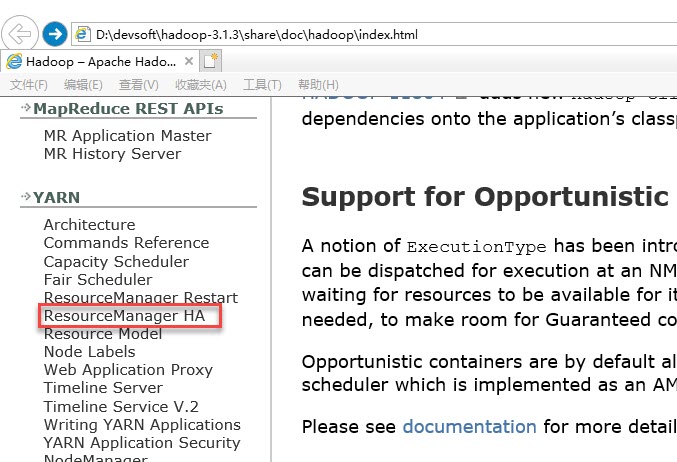Screen dimensions: 677x462
Task: Click the Support for Opportunistic heading
Action: click(x=485, y=197)
